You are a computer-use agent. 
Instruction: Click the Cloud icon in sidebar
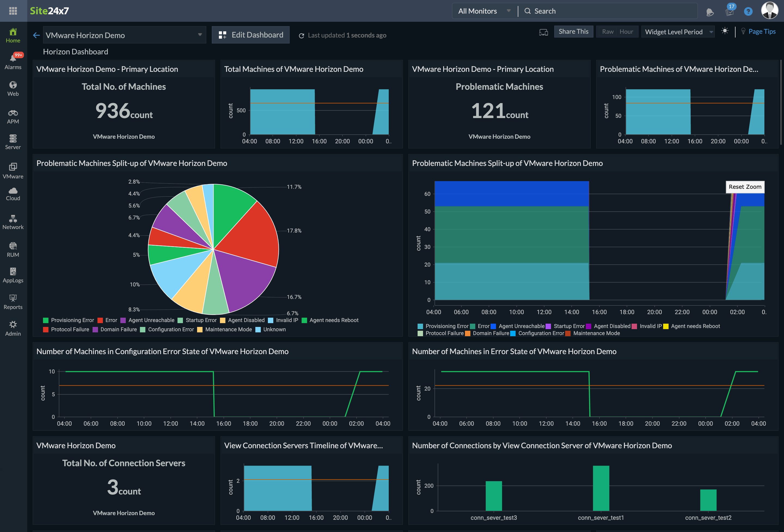click(13, 191)
